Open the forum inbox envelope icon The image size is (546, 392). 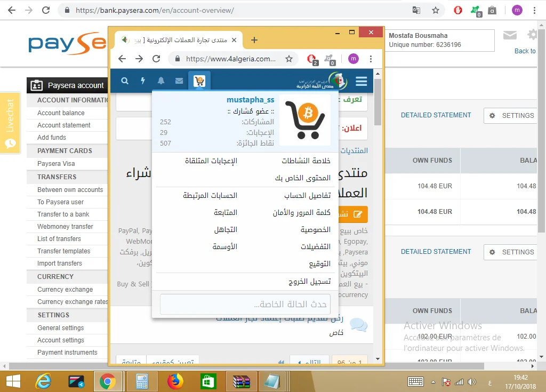[179, 81]
